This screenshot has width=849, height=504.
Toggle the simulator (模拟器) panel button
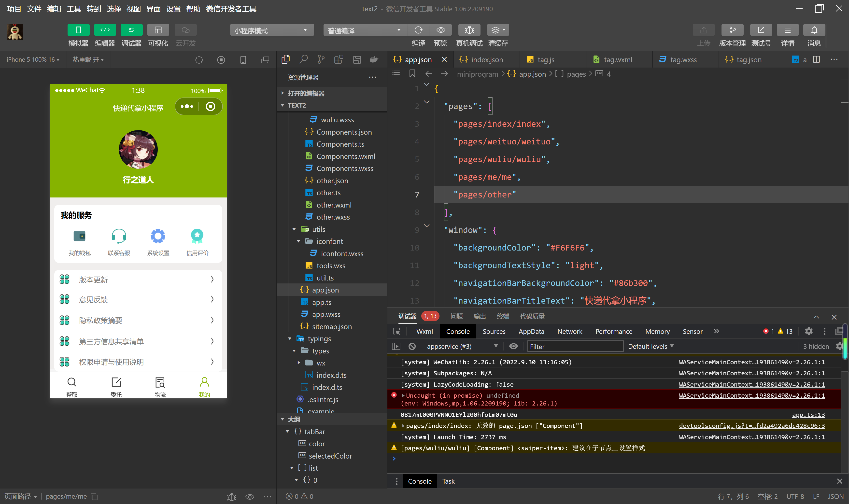tap(78, 30)
